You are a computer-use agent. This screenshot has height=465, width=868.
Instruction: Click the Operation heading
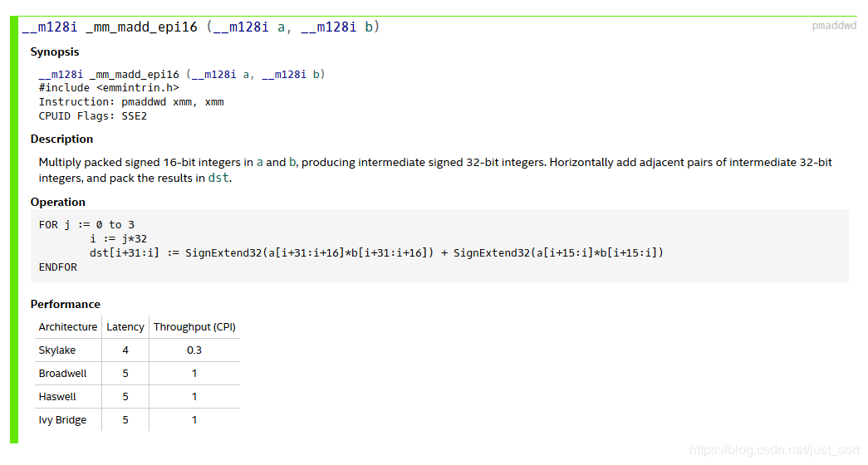click(x=57, y=203)
